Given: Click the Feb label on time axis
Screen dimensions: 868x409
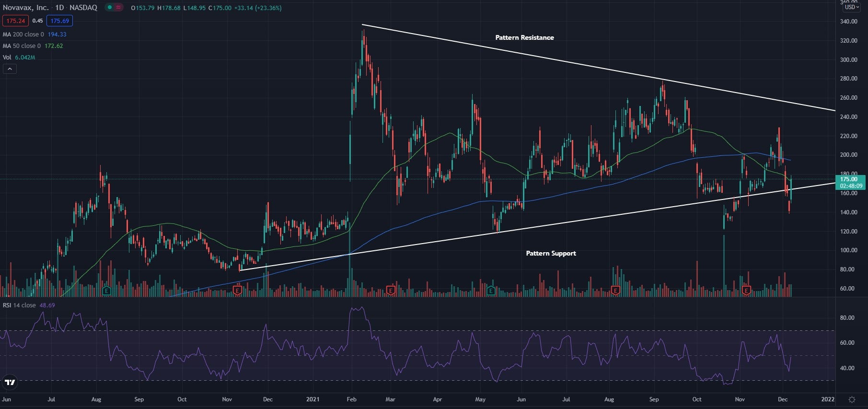Looking at the screenshot, I should point(351,399).
